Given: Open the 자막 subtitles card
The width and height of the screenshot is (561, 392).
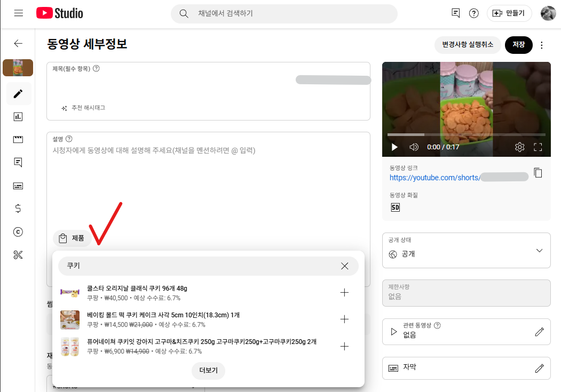Looking at the screenshot, I should 466,368.
